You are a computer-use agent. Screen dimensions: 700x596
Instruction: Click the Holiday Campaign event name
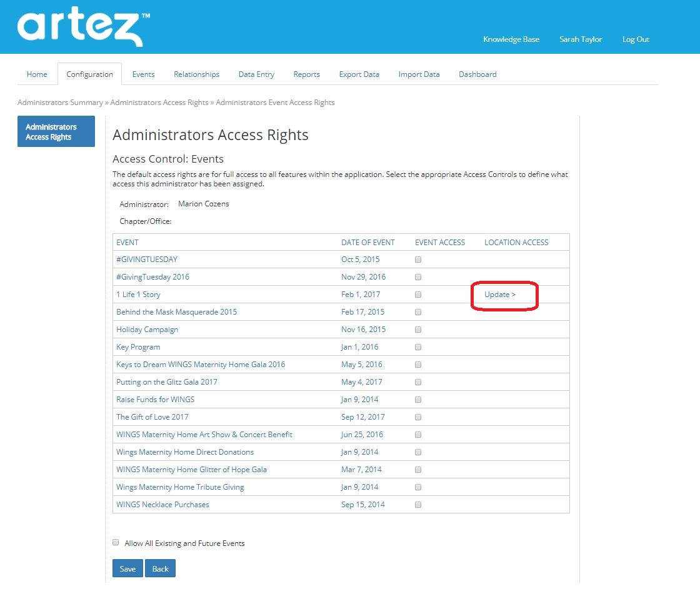pyautogui.click(x=147, y=330)
